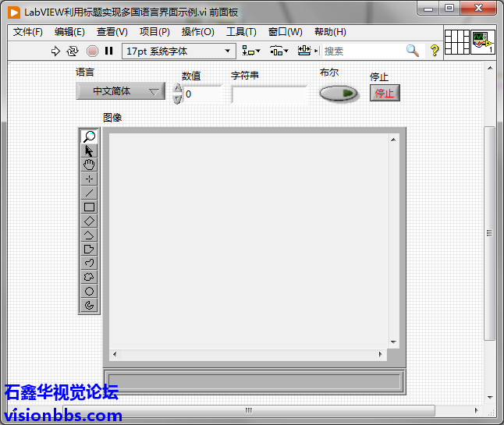Image resolution: width=504 pixels, height=425 pixels.
Task: Click the LabVIEW logo in the title bar
Action: pyautogui.click(x=14, y=12)
